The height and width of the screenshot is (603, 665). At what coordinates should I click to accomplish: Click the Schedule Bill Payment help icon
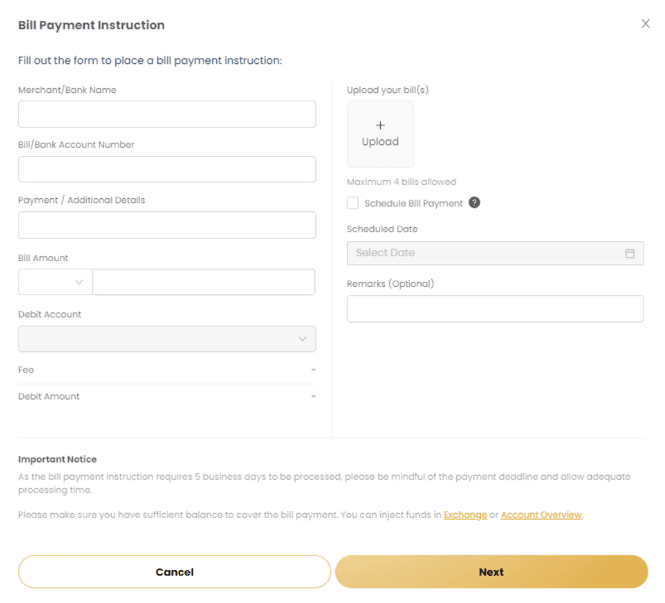coord(475,203)
